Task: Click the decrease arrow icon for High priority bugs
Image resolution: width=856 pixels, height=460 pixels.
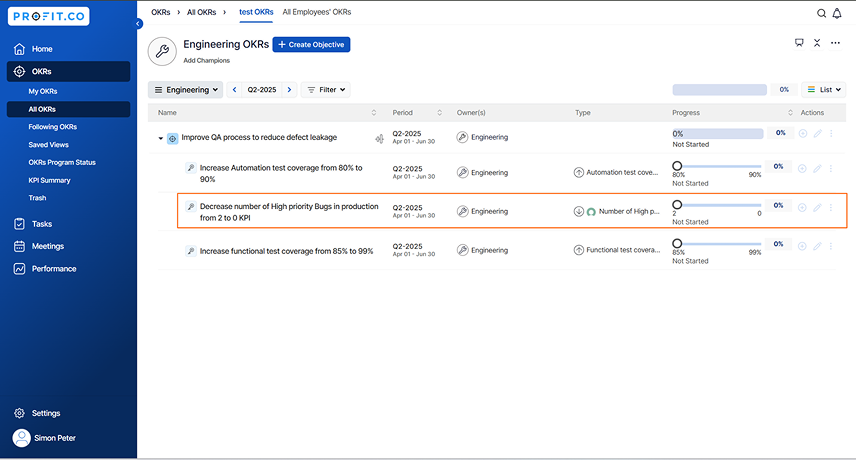Action: (579, 211)
